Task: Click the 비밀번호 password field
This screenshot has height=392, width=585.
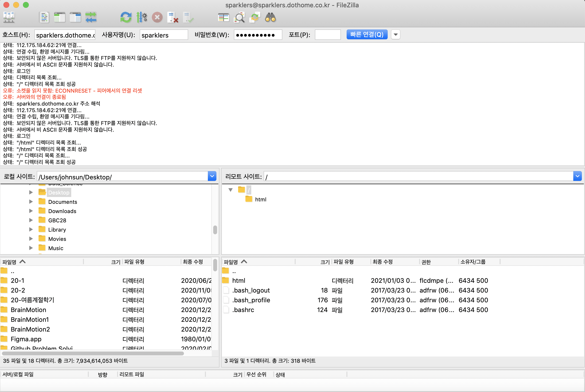Action: coord(258,35)
